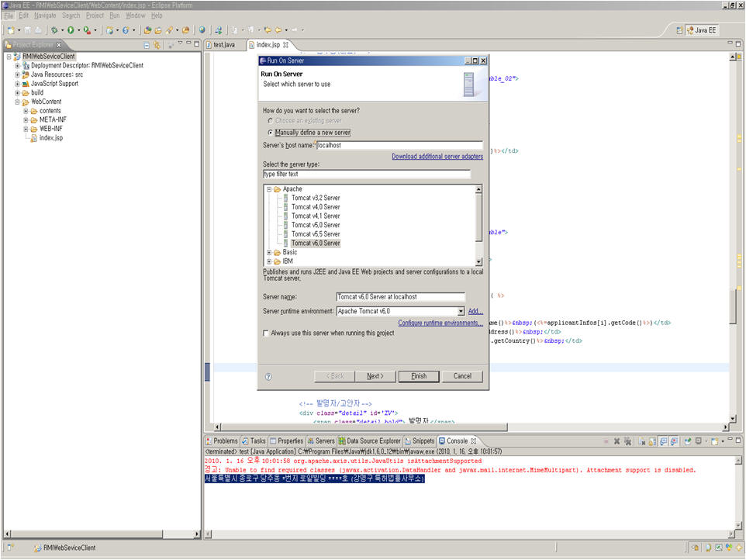Select the Manually define a new server radio button

(271, 132)
